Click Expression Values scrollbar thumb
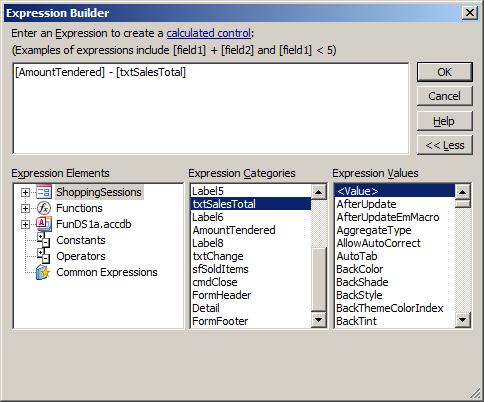Viewport: 484px width, 402px height. [x=463, y=204]
